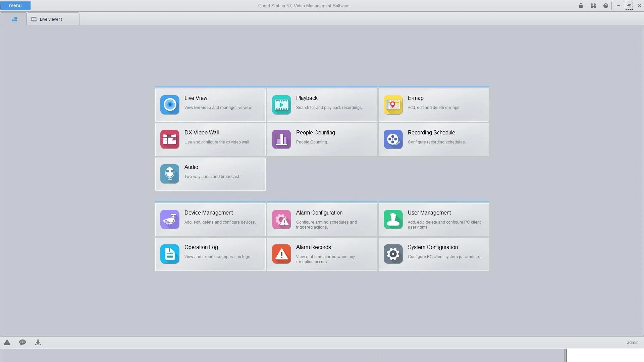
Task: Open the DX Video Wall icon
Action: point(170,139)
